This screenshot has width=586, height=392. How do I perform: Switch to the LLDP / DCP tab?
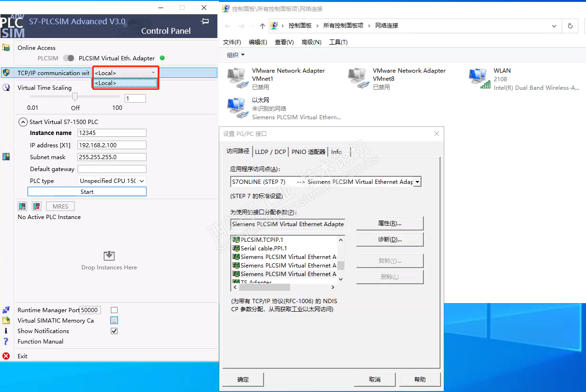point(271,152)
